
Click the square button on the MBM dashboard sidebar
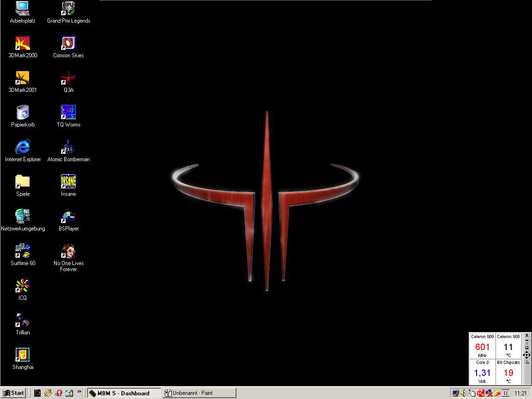click(526, 348)
